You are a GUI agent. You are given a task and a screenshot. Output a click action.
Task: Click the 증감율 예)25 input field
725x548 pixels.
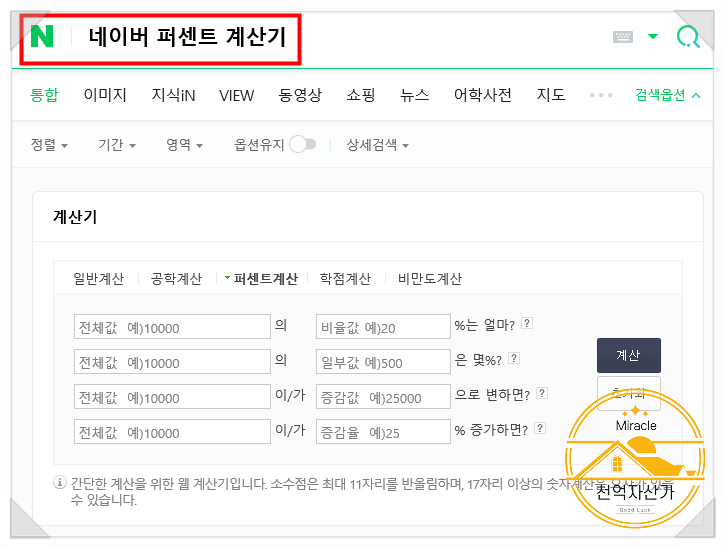pyautogui.click(x=383, y=431)
